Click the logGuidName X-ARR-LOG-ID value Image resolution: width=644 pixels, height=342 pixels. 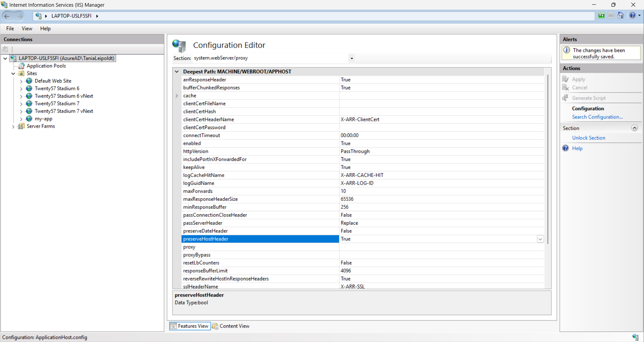[357, 183]
